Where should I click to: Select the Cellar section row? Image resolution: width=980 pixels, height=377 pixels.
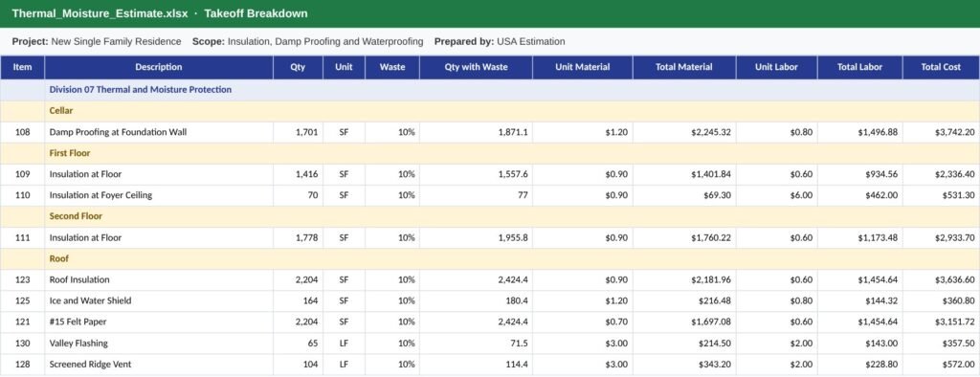(490, 111)
